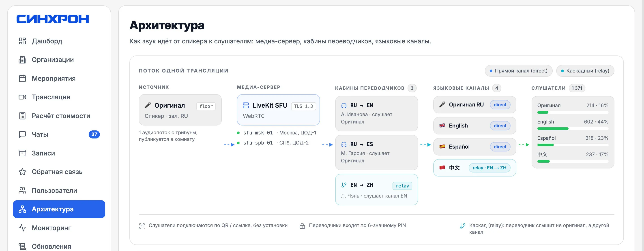
Task: Click the listeners count 1 371 badge
Action: coord(577,88)
